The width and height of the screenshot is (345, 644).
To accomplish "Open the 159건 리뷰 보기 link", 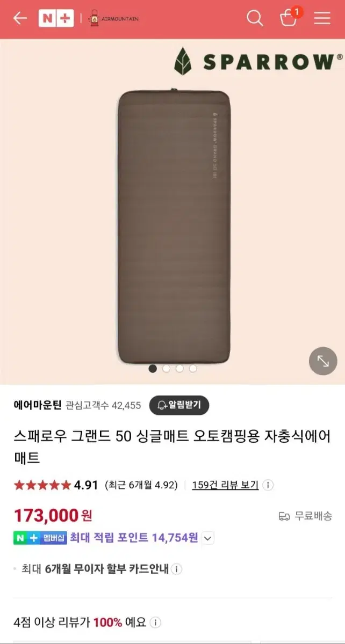I will [x=225, y=485].
